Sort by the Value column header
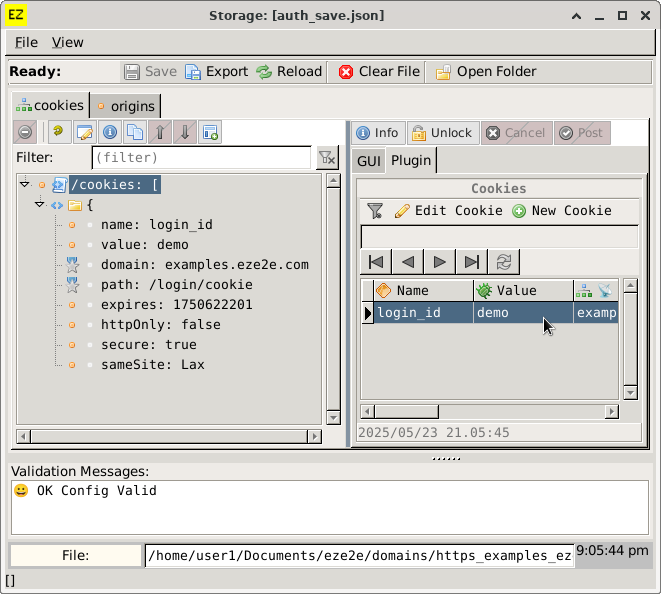661x594 pixels. coord(523,290)
